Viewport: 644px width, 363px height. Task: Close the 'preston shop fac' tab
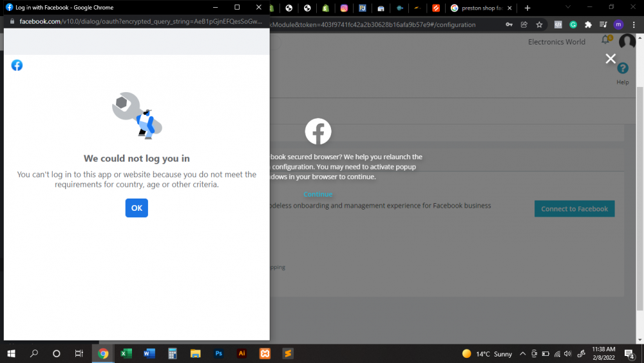(x=509, y=8)
